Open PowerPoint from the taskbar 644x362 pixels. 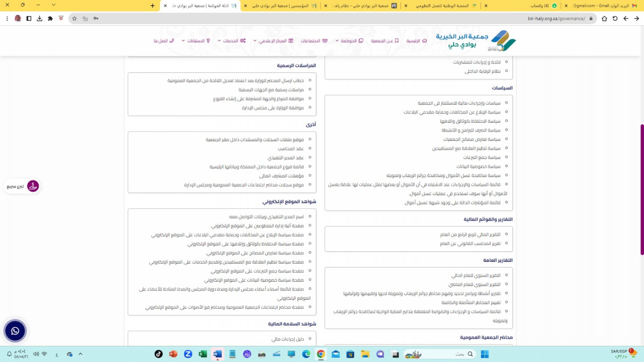click(173, 354)
